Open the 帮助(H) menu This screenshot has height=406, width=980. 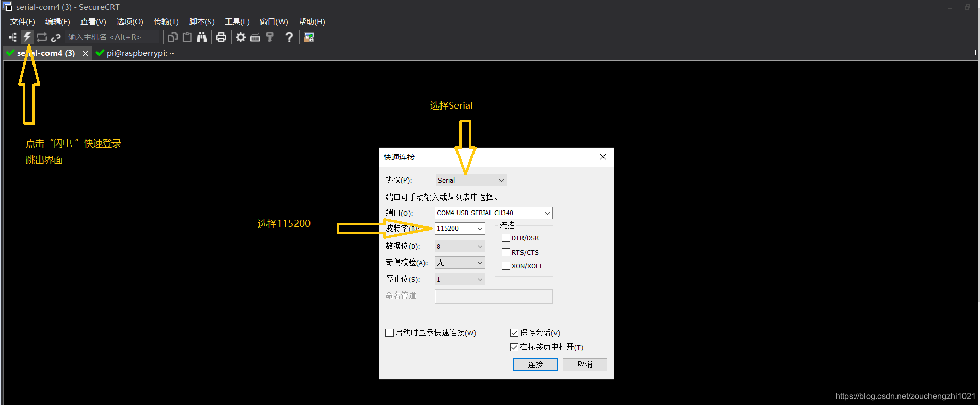click(312, 22)
